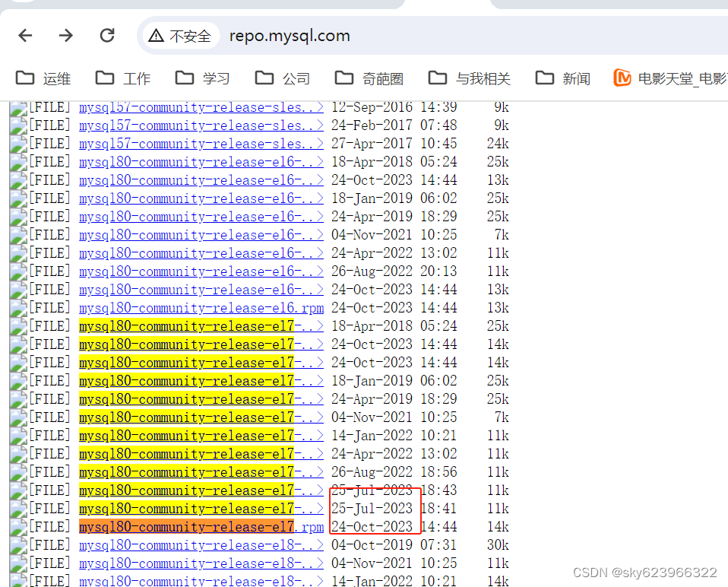The image size is (728, 587).
Task: Go forward to the next page
Action: (66, 35)
